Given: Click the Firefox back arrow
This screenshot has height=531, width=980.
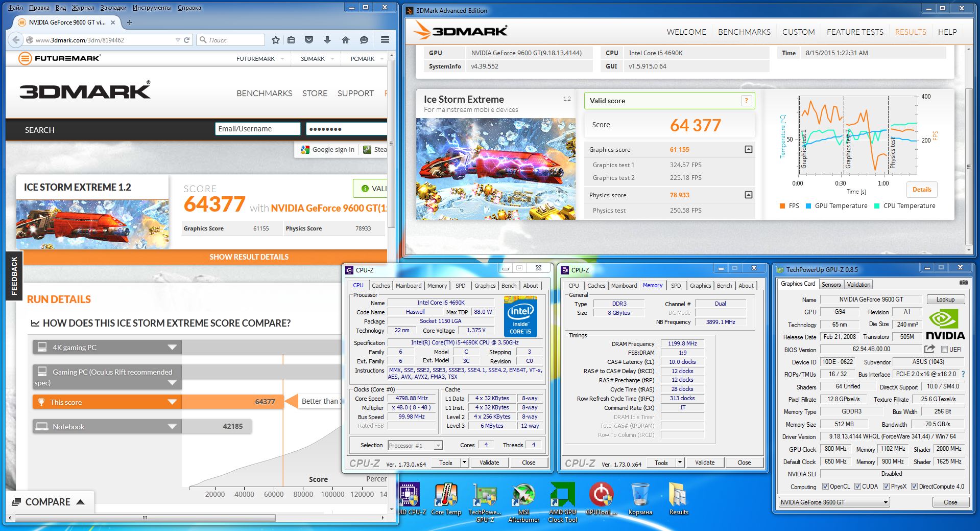Looking at the screenshot, I should click(x=16, y=40).
